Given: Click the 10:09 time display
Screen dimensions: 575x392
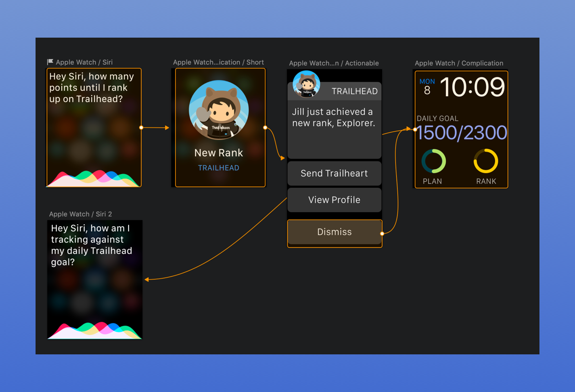Looking at the screenshot, I should pyautogui.click(x=473, y=87).
